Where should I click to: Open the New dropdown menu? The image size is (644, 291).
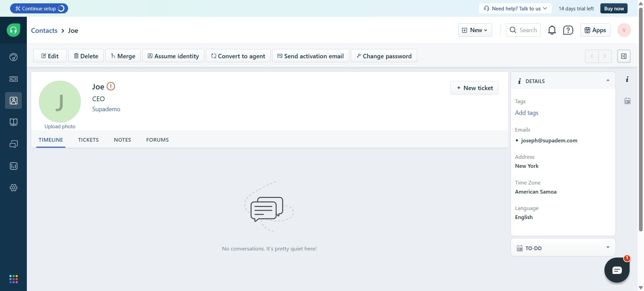(475, 30)
